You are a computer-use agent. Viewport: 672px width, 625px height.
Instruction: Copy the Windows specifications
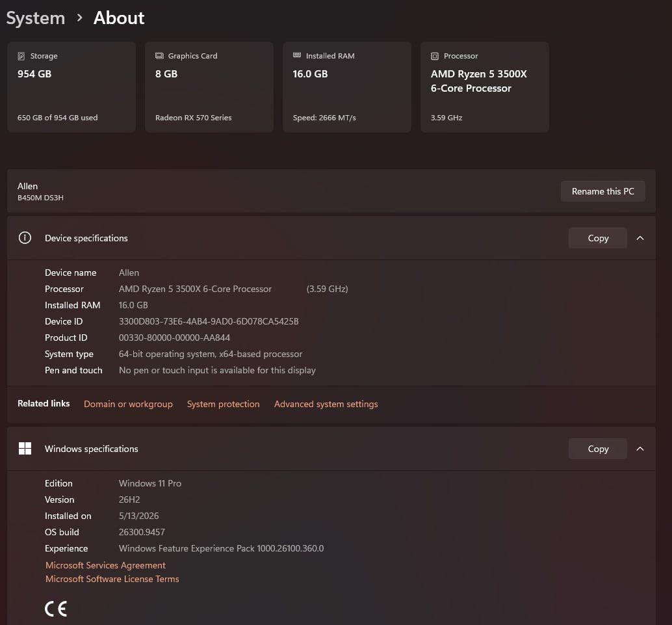coord(598,449)
